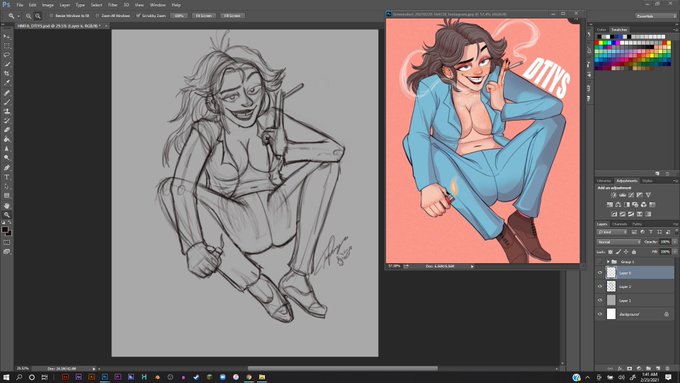This screenshot has width=680, height=383.
Task: Lock image pixels brush icon
Action: (618, 252)
